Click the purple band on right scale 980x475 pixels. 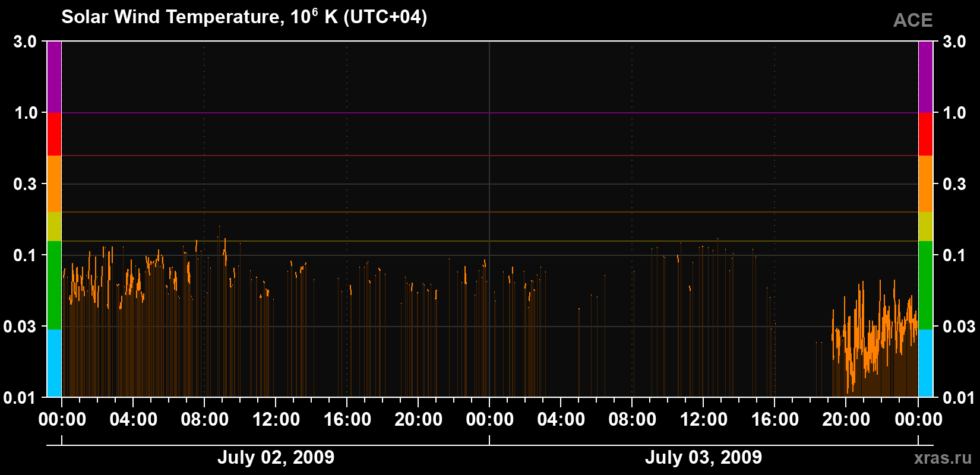coord(925,77)
